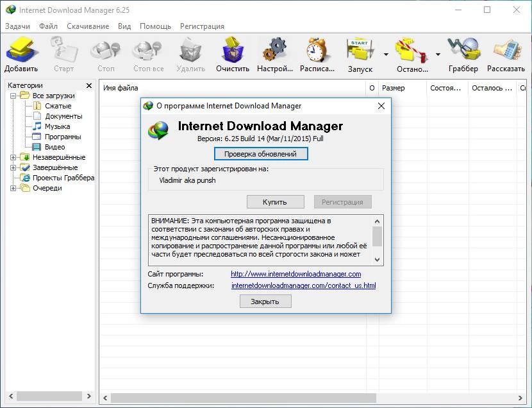The image size is (532, 408).
Task: Click the Проверка обновлений button
Action: pos(261,154)
